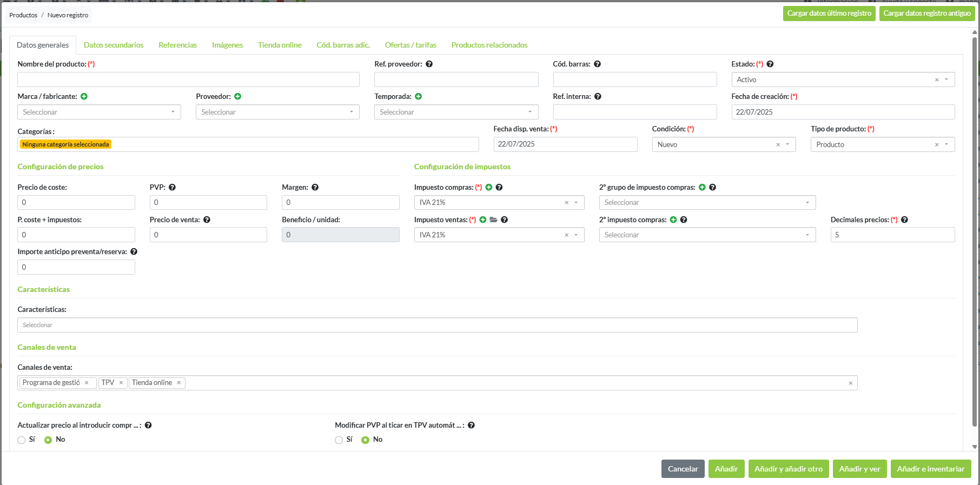Expand the Condición dropdown set to Nuevo
980x485 pixels.
pyautogui.click(x=787, y=144)
